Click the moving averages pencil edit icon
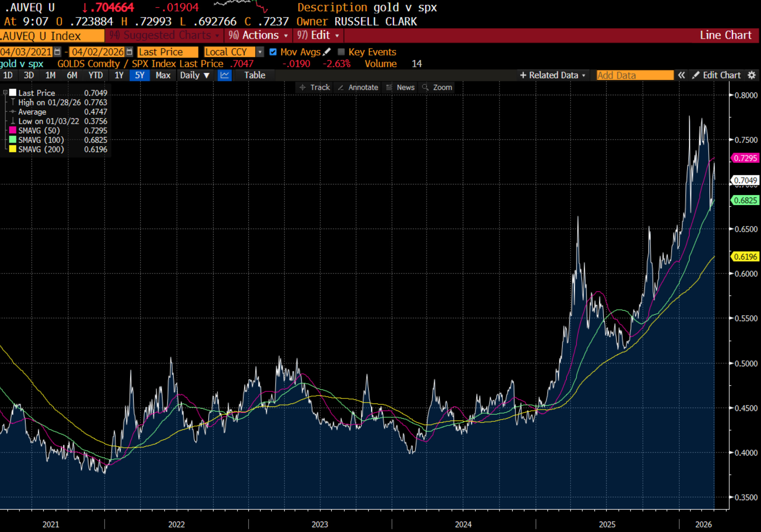The image size is (761, 532). point(327,52)
